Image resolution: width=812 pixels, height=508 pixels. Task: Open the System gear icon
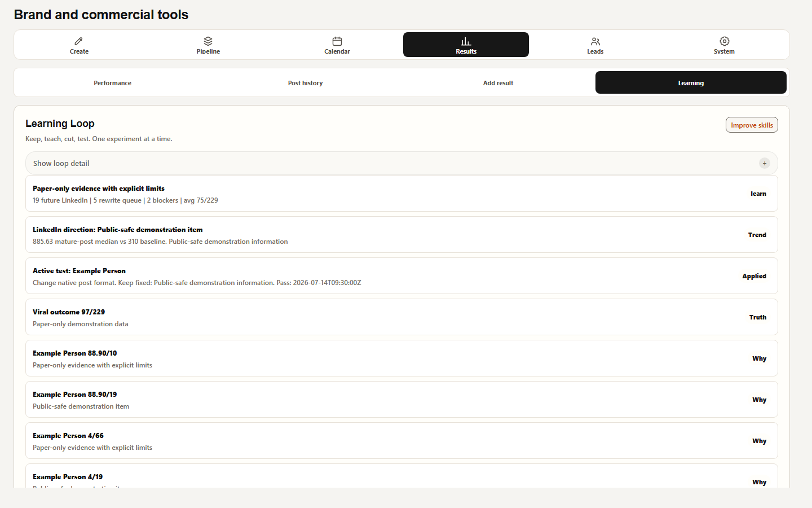click(x=724, y=41)
